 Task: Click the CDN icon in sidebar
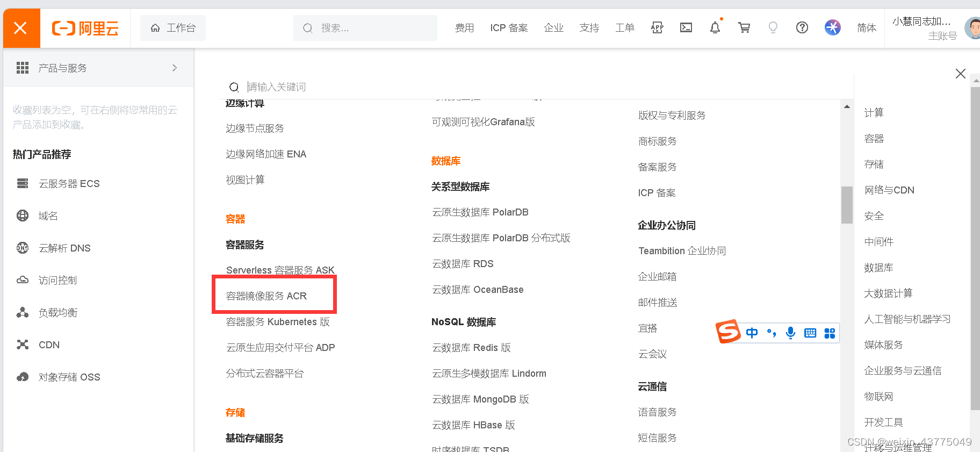(23, 345)
